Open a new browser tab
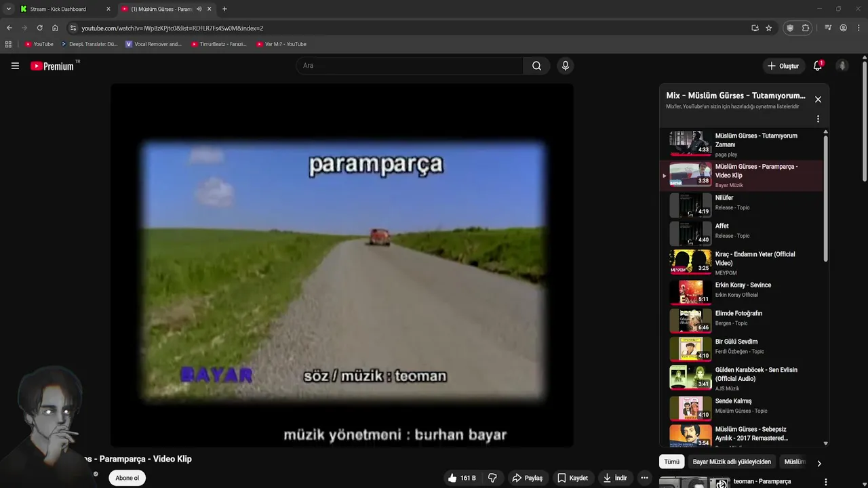 (224, 9)
